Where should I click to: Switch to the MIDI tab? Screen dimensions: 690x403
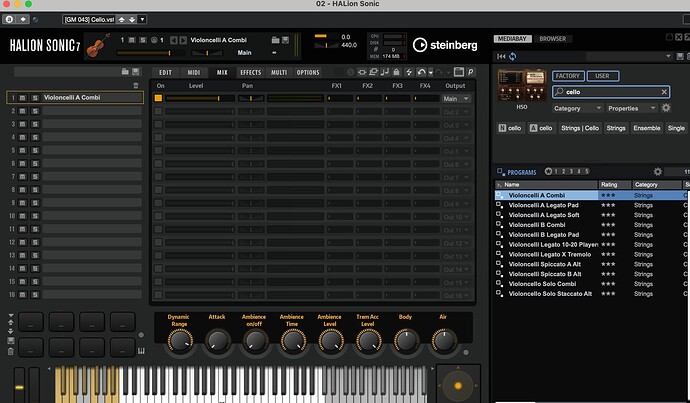click(194, 73)
